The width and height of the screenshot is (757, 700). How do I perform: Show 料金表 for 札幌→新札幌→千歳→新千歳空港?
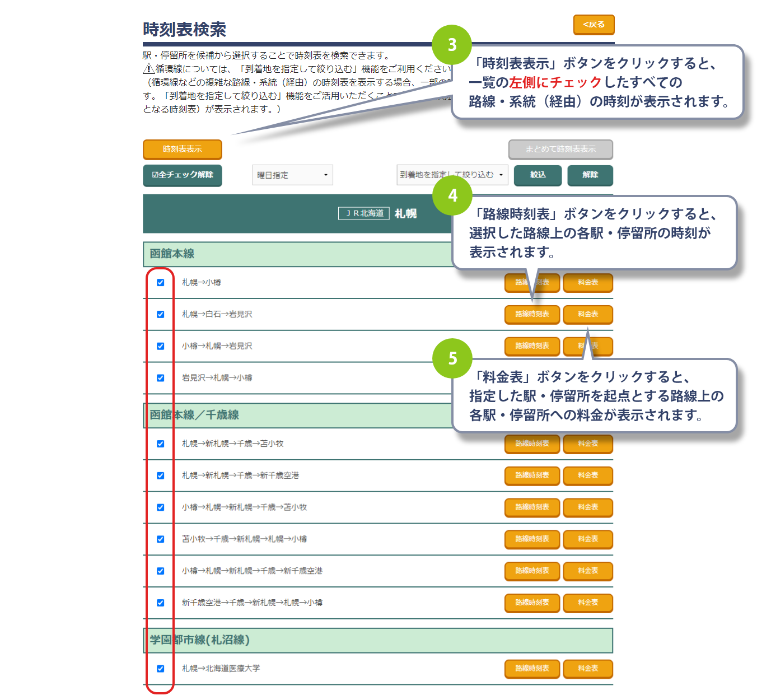[x=588, y=476]
